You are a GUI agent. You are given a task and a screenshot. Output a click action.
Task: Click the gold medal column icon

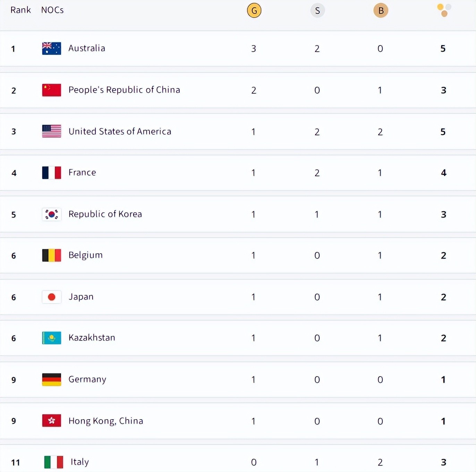(x=254, y=10)
